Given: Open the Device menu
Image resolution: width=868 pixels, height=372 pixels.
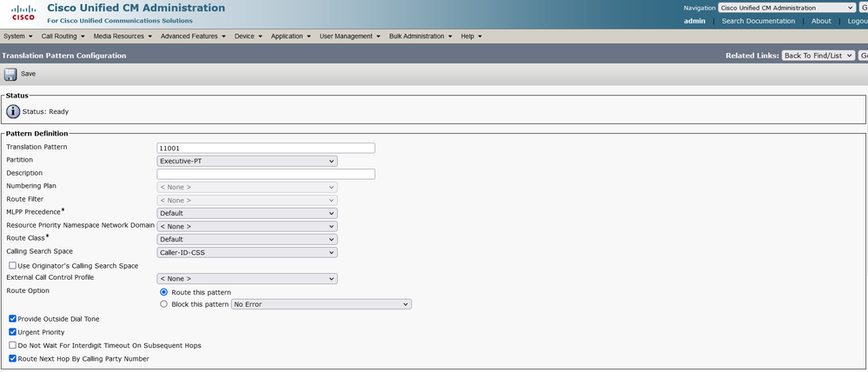Looking at the screenshot, I should pos(248,36).
